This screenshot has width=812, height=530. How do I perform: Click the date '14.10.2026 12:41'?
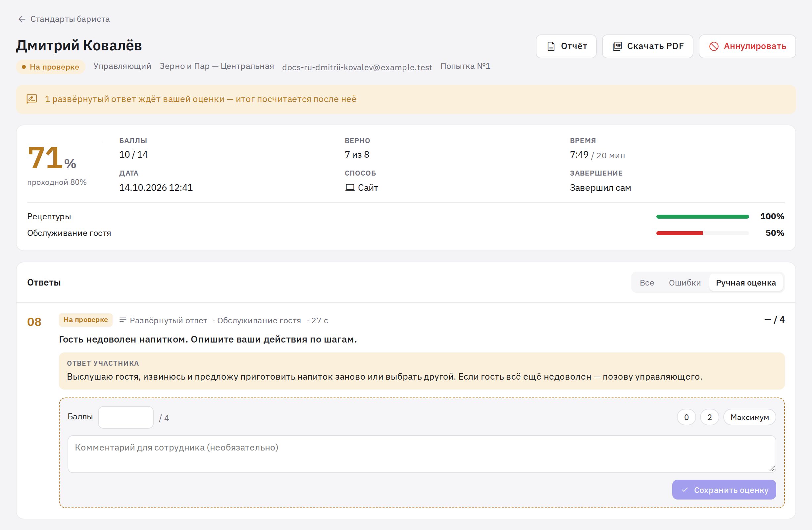pos(156,188)
